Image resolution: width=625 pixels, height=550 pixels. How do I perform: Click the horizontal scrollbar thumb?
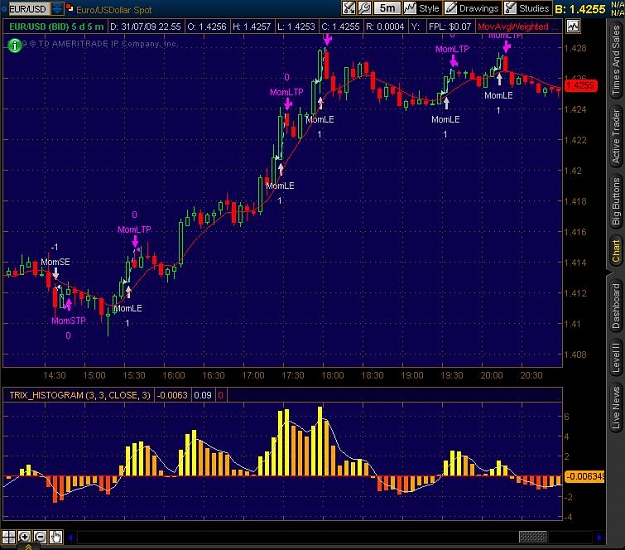[x=533, y=537]
